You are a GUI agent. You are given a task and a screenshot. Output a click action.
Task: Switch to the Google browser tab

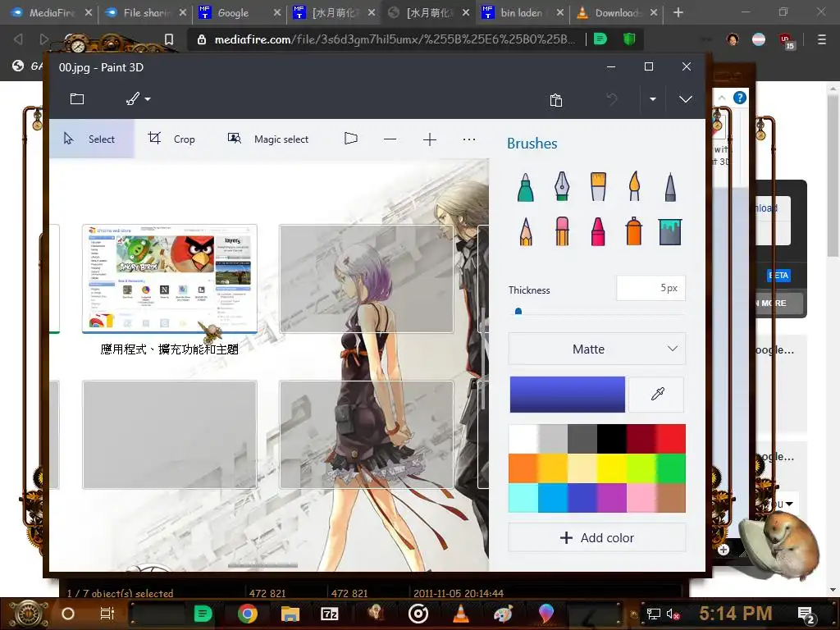point(239,12)
